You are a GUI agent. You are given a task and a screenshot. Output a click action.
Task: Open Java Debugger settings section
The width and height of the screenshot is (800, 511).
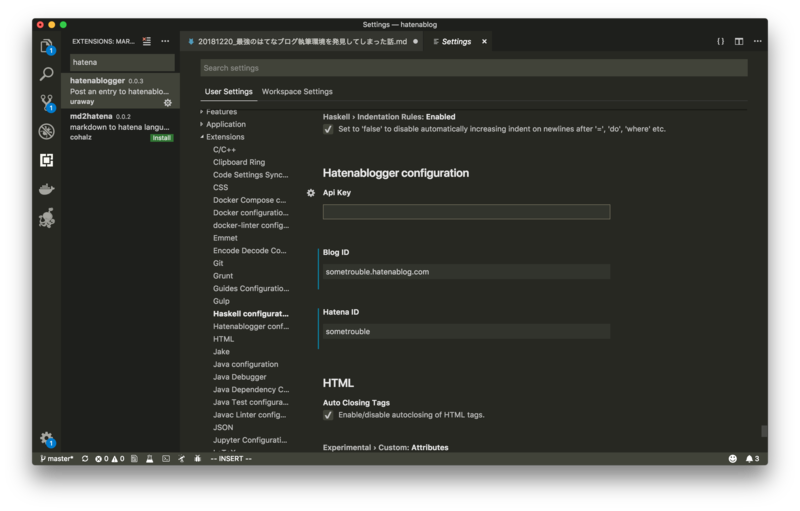(239, 377)
